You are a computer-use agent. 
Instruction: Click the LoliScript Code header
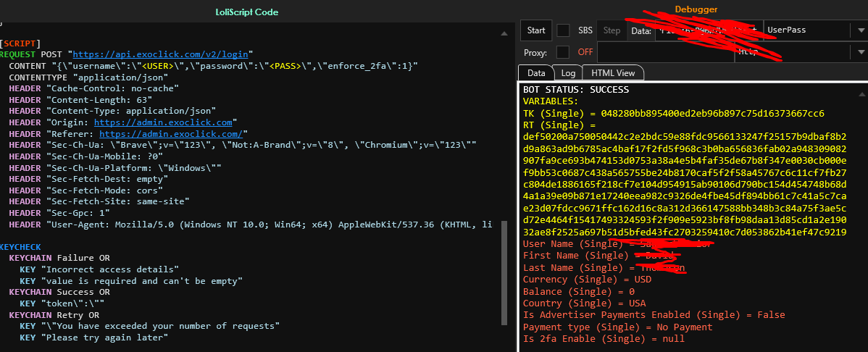pos(246,12)
